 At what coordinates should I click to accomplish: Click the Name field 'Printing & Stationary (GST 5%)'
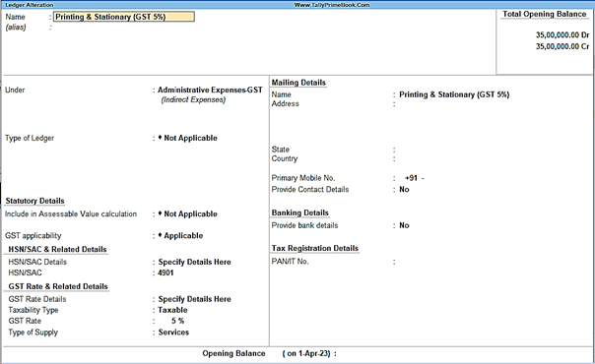[124, 17]
